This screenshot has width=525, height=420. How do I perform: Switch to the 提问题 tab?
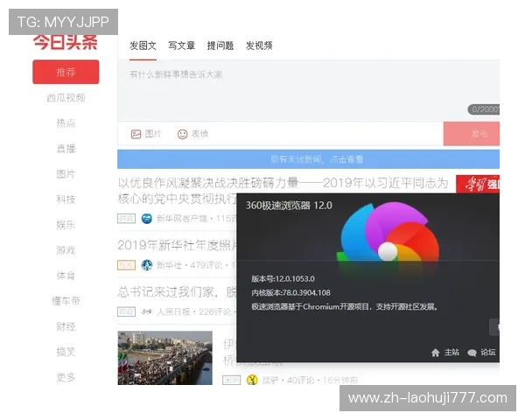[220, 45]
